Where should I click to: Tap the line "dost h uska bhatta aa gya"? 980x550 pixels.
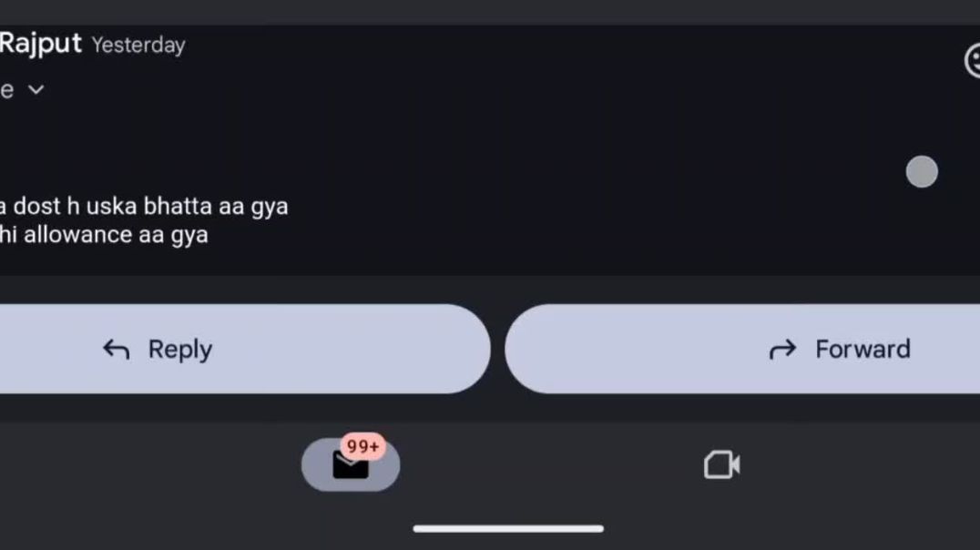click(x=146, y=207)
